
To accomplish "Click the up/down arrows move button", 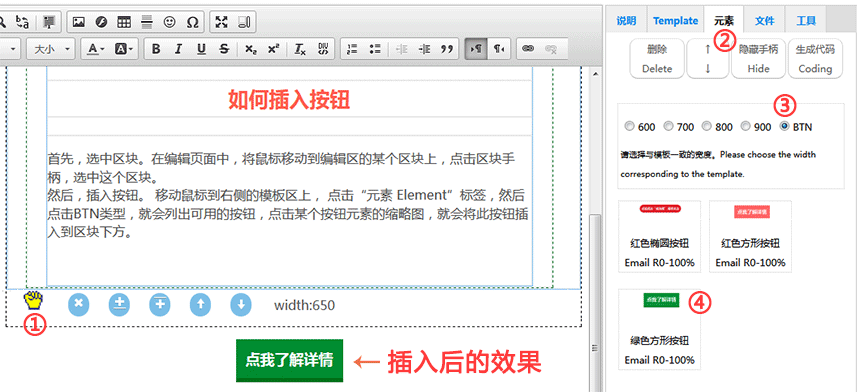I will point(708,59).
